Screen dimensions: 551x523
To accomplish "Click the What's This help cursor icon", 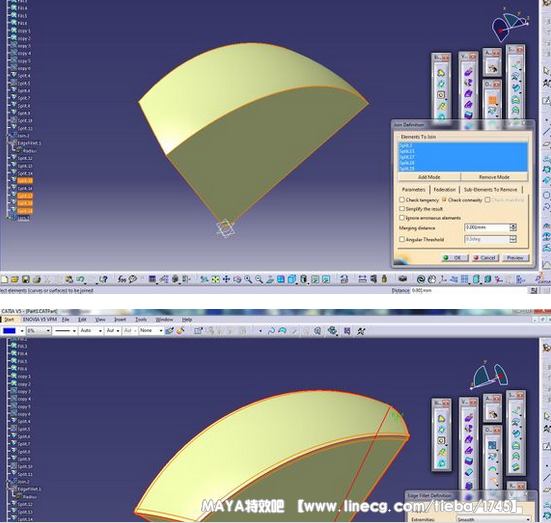I will 103,279.
